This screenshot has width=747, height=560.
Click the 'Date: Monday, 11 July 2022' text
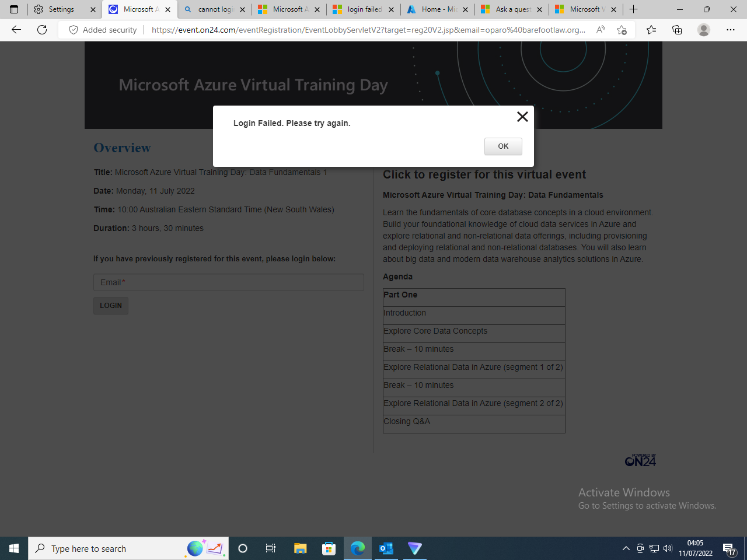click(144, 191)
